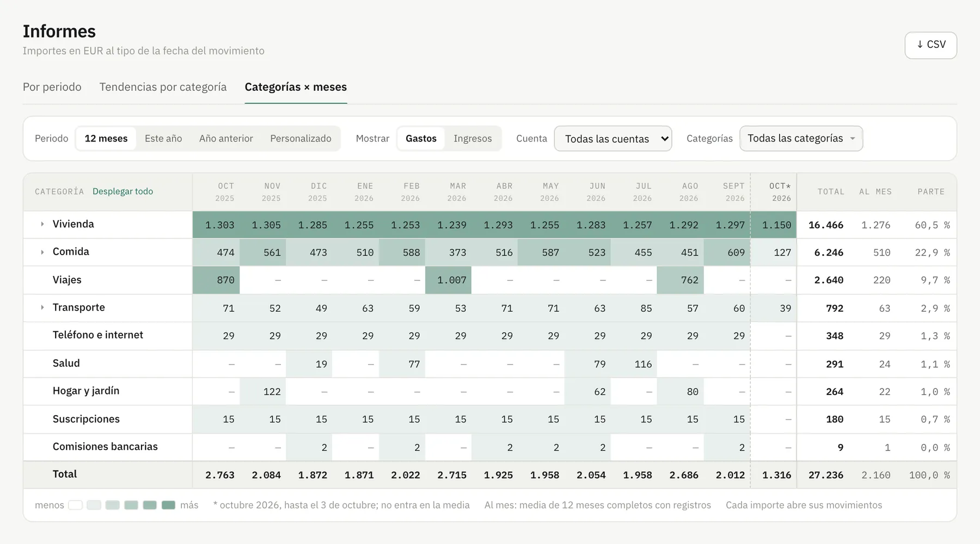Viewport: 980px width, 544px height.
Task: Click the Desplegar todo link
Action: pos(122,191)
